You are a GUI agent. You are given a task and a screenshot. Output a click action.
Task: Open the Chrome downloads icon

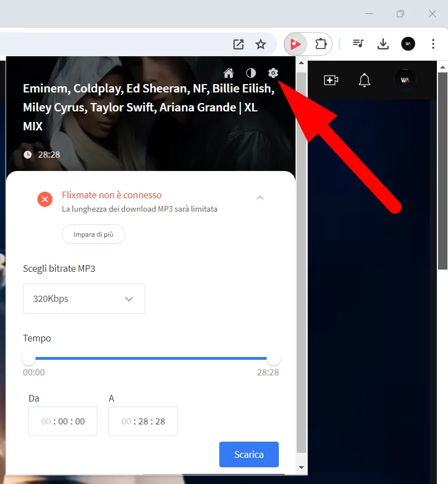(383, 44)
